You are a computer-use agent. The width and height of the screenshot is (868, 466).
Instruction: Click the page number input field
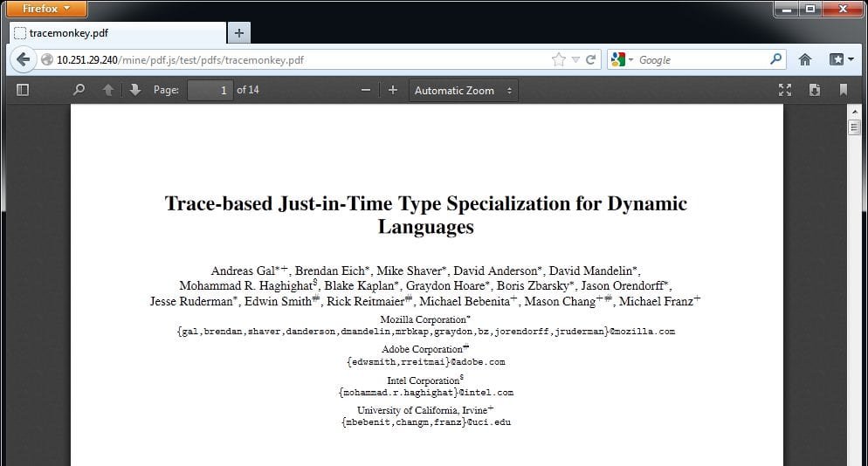tap(210, 90)
